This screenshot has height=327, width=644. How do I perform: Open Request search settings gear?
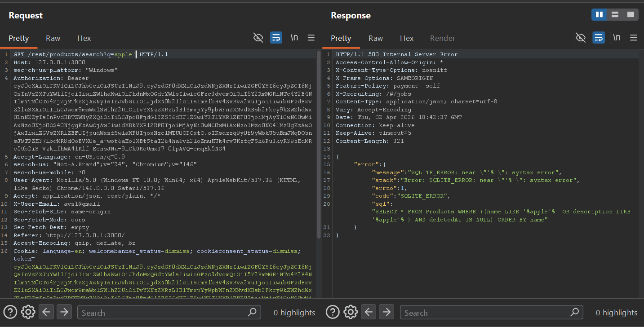(28, 312)
